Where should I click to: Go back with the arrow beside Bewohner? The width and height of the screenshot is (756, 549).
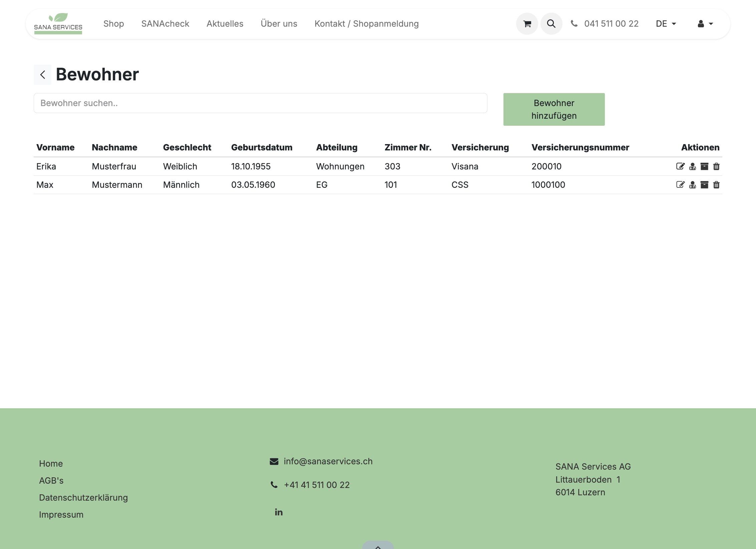pos(43,74)
